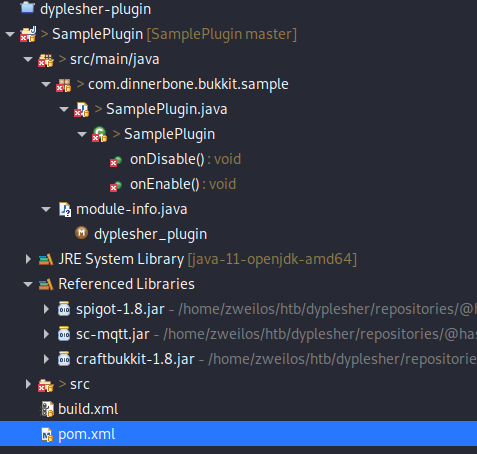Click the build.xml Ant file icon
Viewport: 477px width, 454px height.
point(47,409)
